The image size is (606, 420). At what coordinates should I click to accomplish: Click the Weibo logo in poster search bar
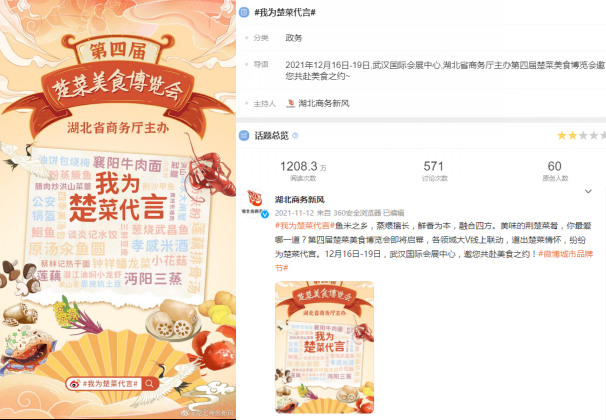(x=74, y=383)
